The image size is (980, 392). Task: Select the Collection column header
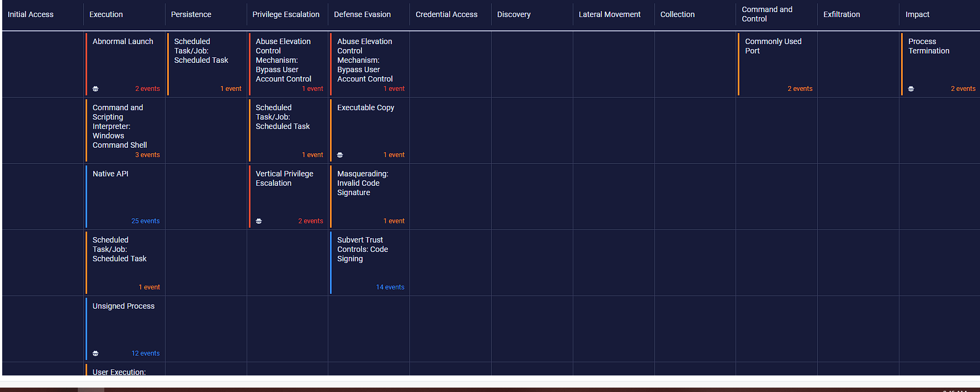coord(678,14)
